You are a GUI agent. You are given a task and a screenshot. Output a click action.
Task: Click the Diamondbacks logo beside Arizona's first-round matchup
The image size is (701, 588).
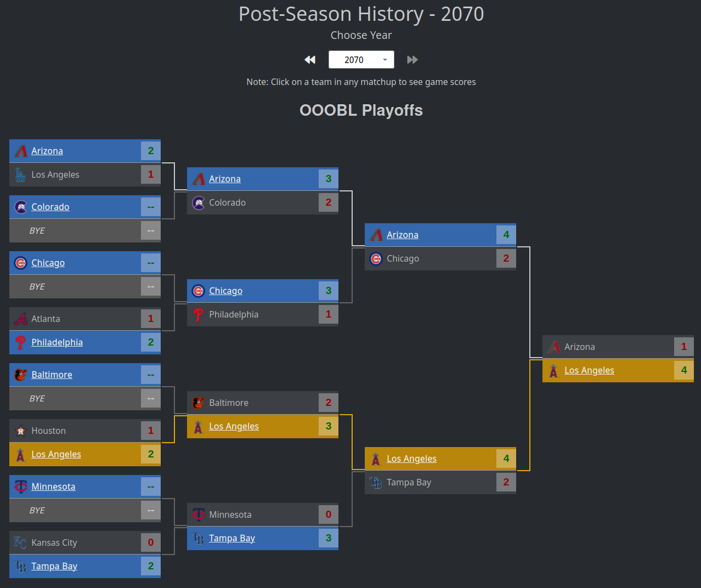tap(20, 151)
